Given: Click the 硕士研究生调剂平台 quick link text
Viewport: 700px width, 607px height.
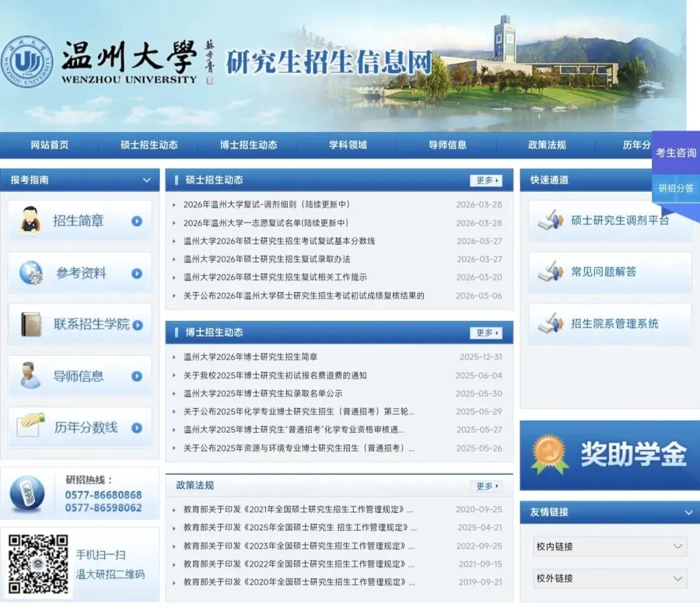Looking at the screenshot, I should coord(620,220).
